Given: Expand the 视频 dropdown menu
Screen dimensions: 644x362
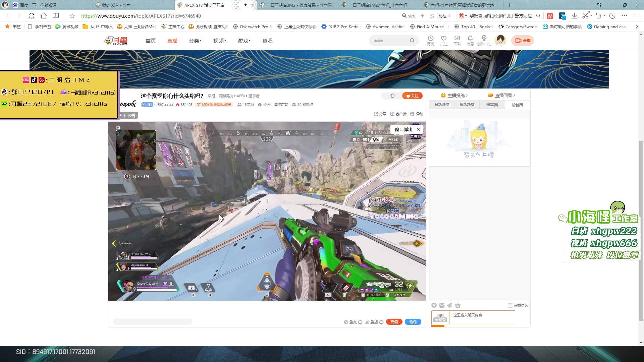Looking at the screenshot, I should [x=220, y=41].
